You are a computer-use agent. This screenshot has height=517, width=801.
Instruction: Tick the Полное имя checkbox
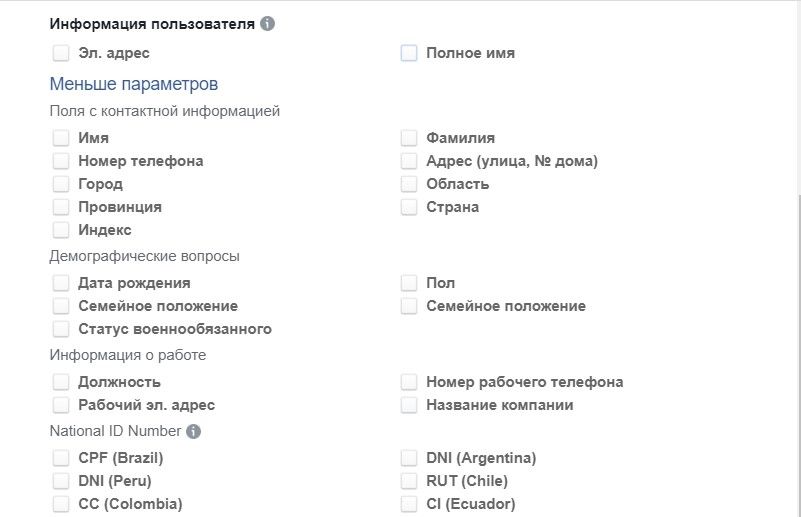[409, 53]
